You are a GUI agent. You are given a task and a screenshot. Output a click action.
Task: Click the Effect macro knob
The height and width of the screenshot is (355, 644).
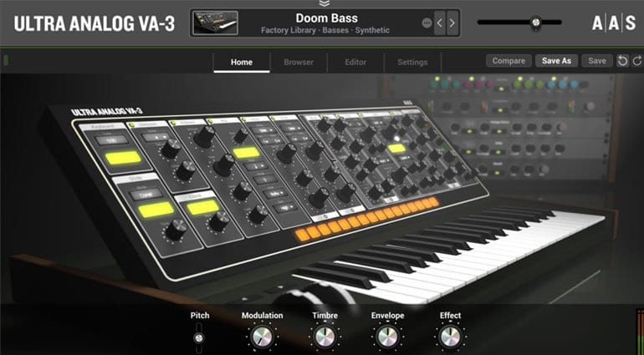pos(450,337)
